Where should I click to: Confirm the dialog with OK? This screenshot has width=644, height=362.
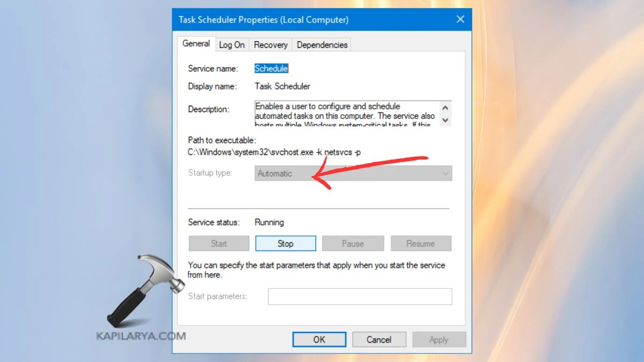(319, 339)
